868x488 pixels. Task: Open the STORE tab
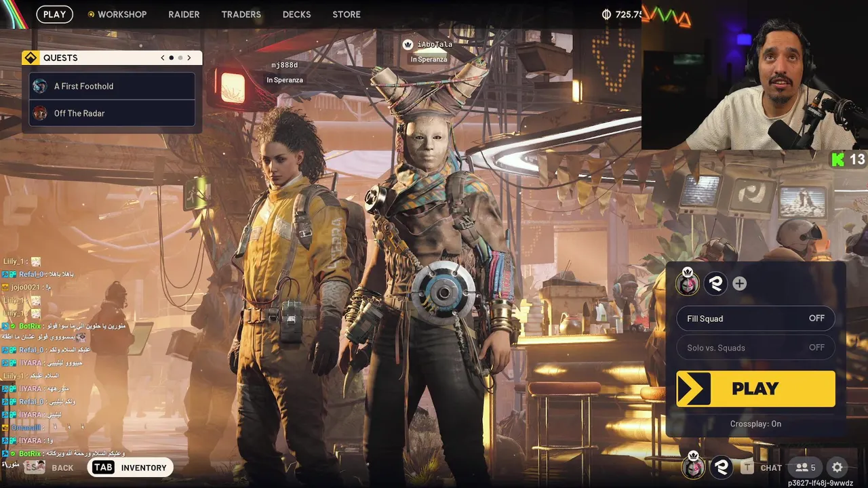point(347,14)
